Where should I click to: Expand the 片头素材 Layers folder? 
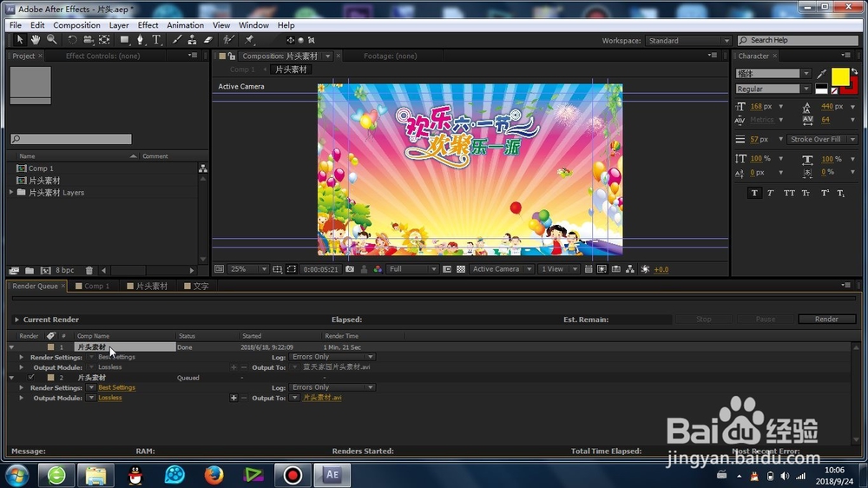(11, 192)
